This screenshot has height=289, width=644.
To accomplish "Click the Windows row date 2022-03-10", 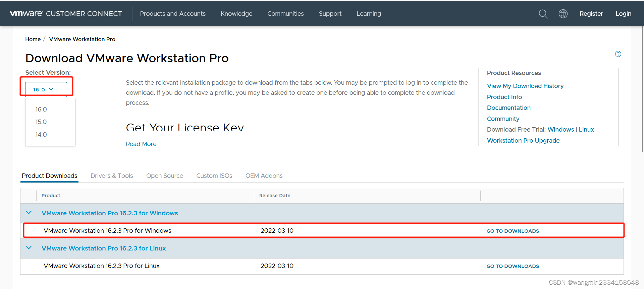I will pyautogui.click(x=277, y=231).
